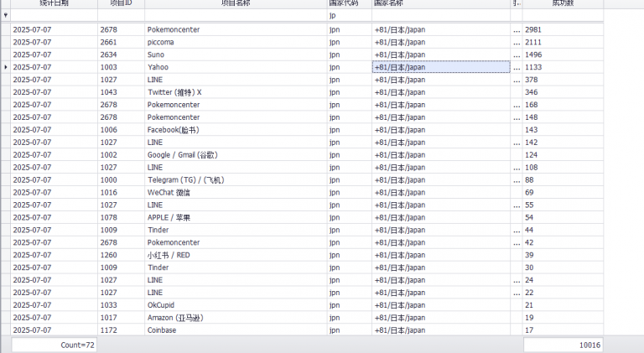Select the Pokemoncenter row with count 168
This screenshot has width=644, height=353.
click(x=302, y=105)
